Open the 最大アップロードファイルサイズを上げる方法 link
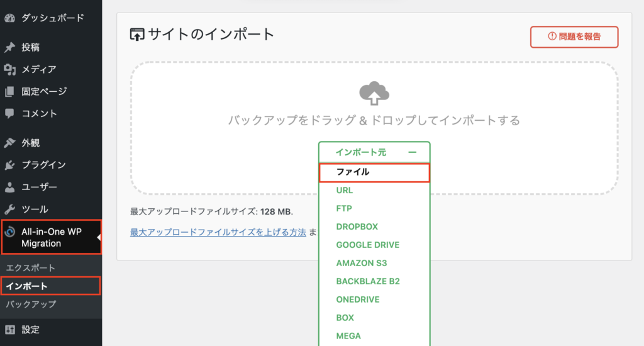The image size is (644, 346). coord(218,232)
